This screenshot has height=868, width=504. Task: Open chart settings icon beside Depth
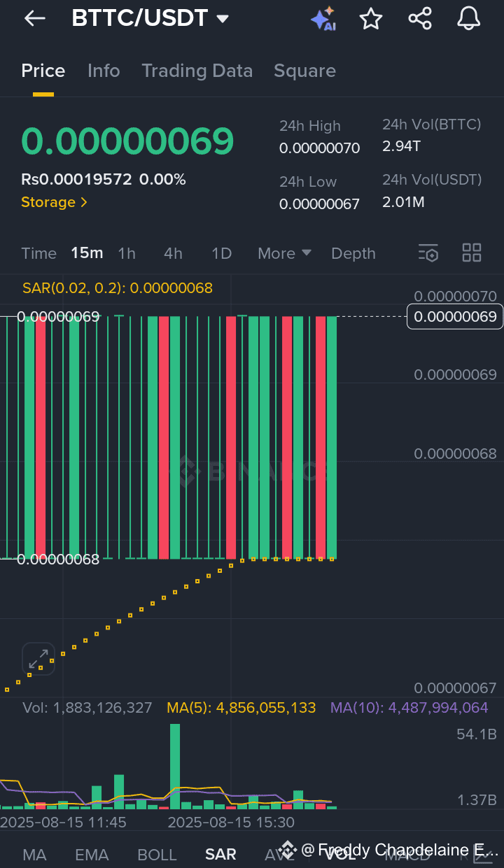[x=428, y=253]
